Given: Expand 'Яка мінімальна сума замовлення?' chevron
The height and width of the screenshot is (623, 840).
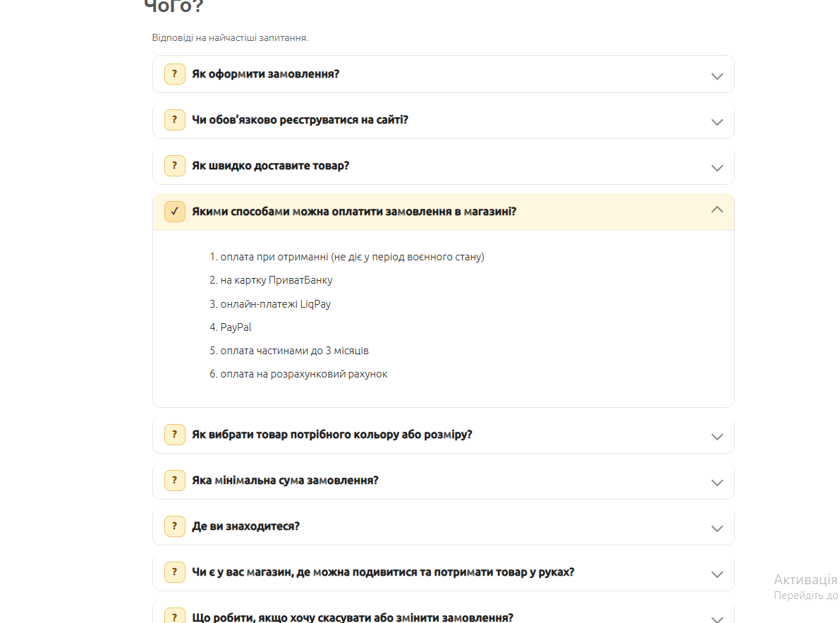Looking at the screenshot, I should tap(717, 483).
